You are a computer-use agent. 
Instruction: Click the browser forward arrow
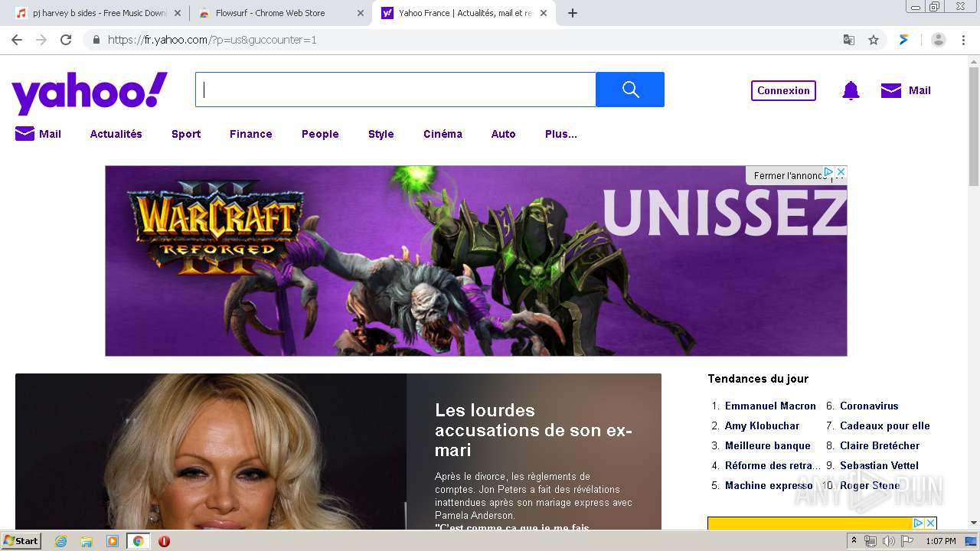coord(41,40)
